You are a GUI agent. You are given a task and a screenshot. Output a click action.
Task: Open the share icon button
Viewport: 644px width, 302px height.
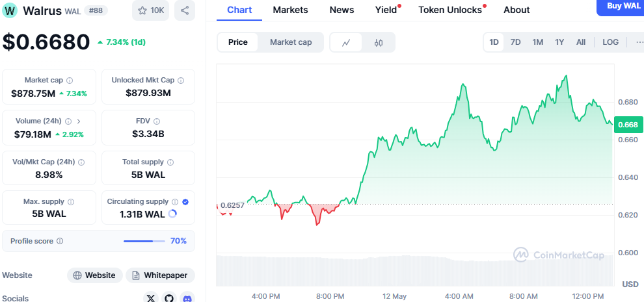pyautogui.click(x=185, y=10)
